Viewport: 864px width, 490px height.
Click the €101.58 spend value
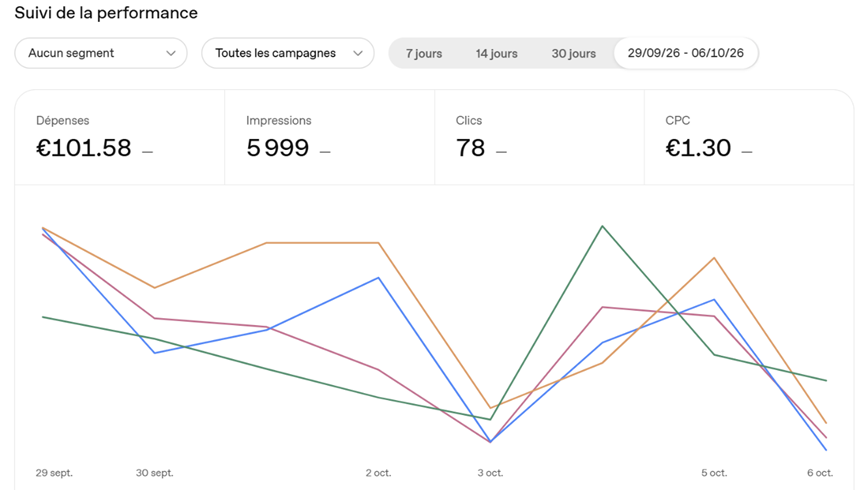(84, 148)
